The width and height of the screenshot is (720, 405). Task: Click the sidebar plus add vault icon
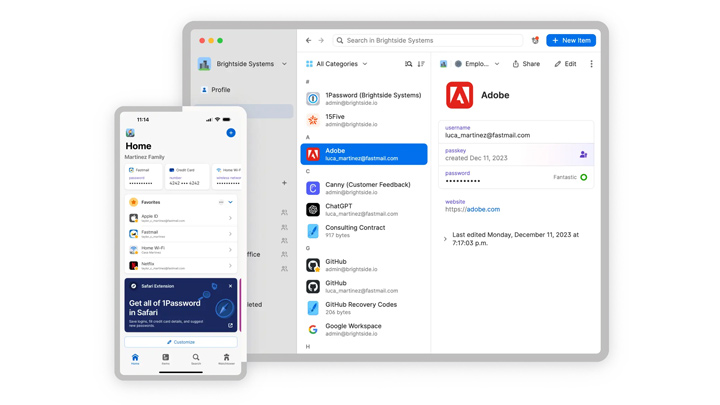point(284,183)
